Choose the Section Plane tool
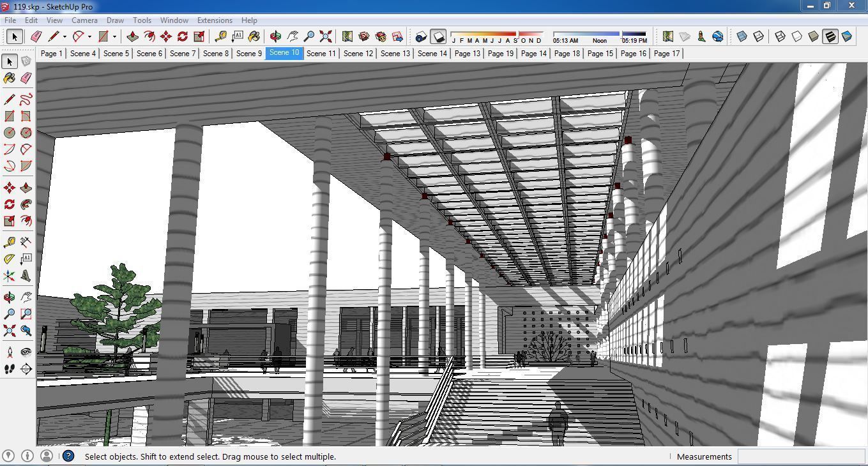 26,369
